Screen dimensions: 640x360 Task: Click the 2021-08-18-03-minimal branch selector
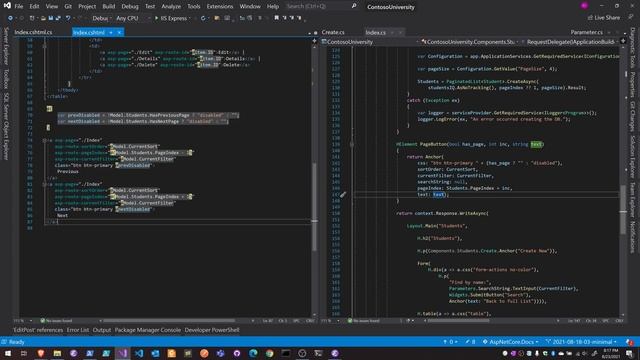tap(581, 342)
